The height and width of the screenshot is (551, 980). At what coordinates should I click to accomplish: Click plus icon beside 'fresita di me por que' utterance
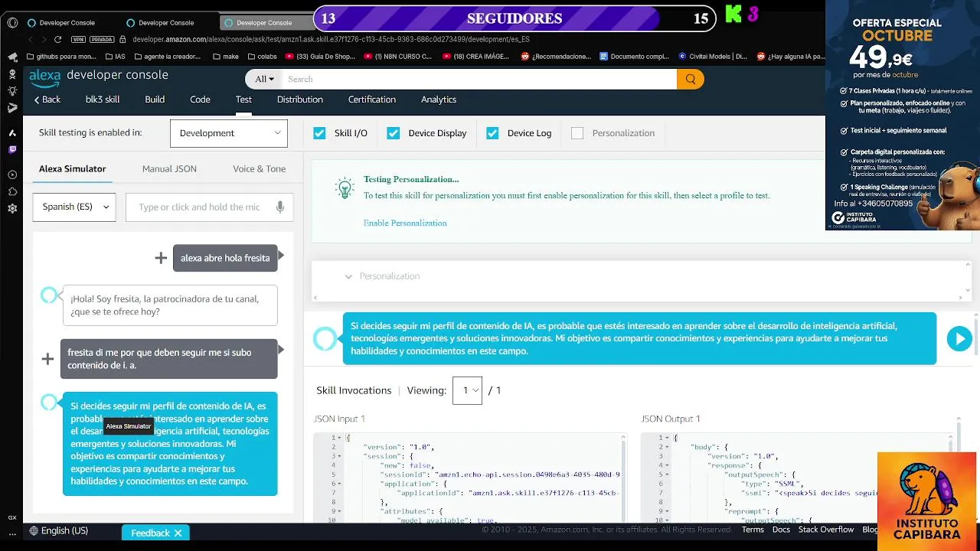[47, 359]
